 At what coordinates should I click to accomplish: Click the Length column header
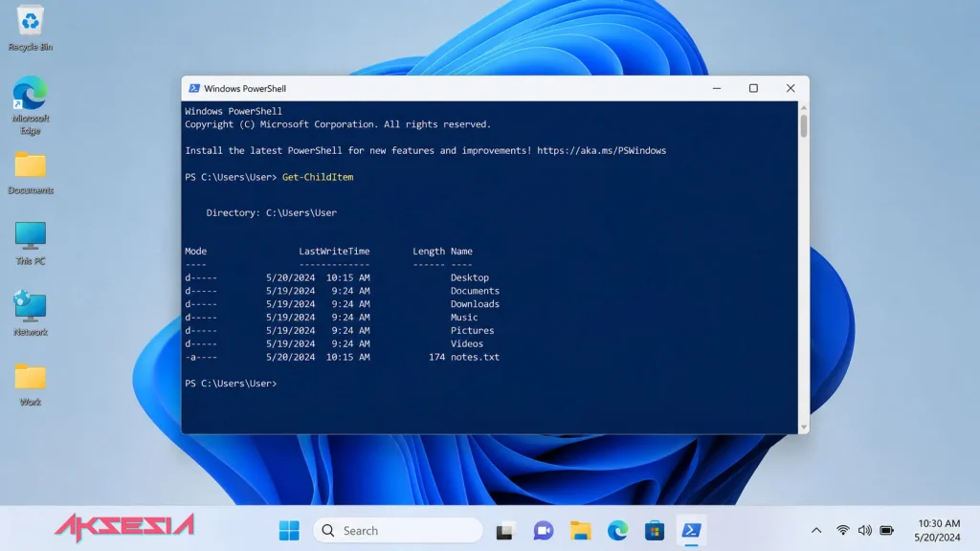click(x=428, y=252)
